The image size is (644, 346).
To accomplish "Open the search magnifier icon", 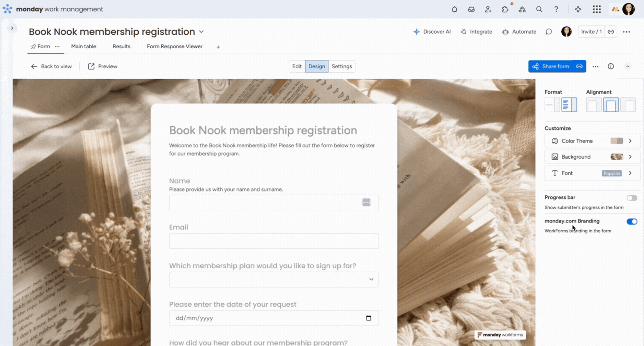I will 539,9.
